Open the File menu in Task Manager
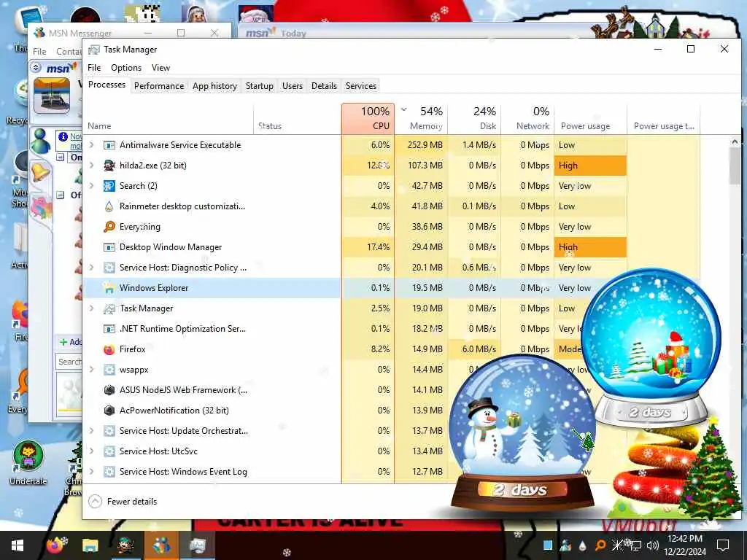Image resolution: width=747 pixels, height=560 pixels. pyautogui.click(x=94, y=68)
